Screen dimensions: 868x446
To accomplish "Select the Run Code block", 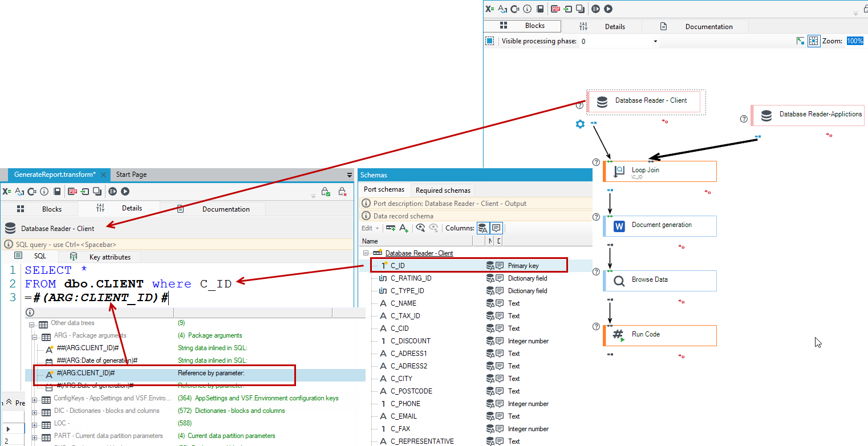I will [660, 335].
